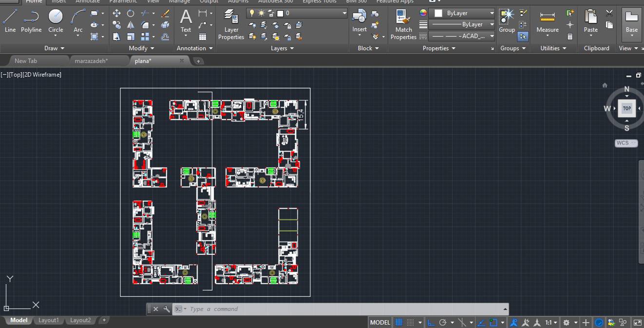Select the Line drawing tool
644x328 pixels.
point(10,21)
